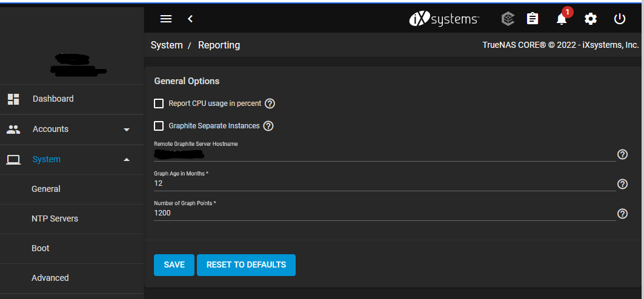View alerts via the notification bell
The height and width of the screenshot is (299, 644).
[x=562, y=19]
